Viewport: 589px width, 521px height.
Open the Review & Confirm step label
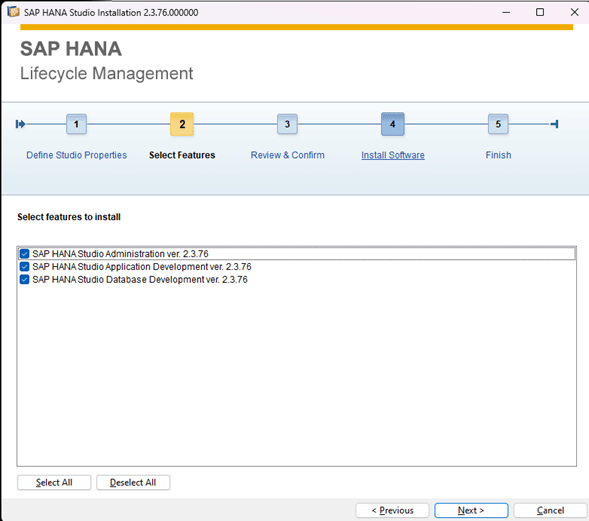[x=287, y=155]
